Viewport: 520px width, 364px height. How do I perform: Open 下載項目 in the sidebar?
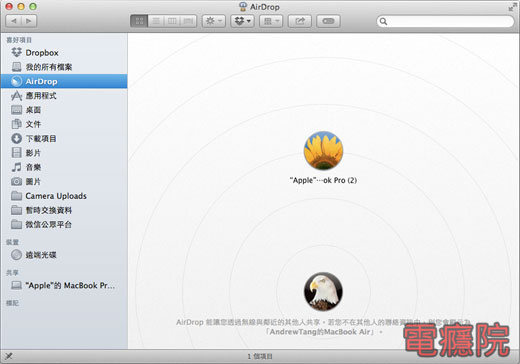pos(64,139)
